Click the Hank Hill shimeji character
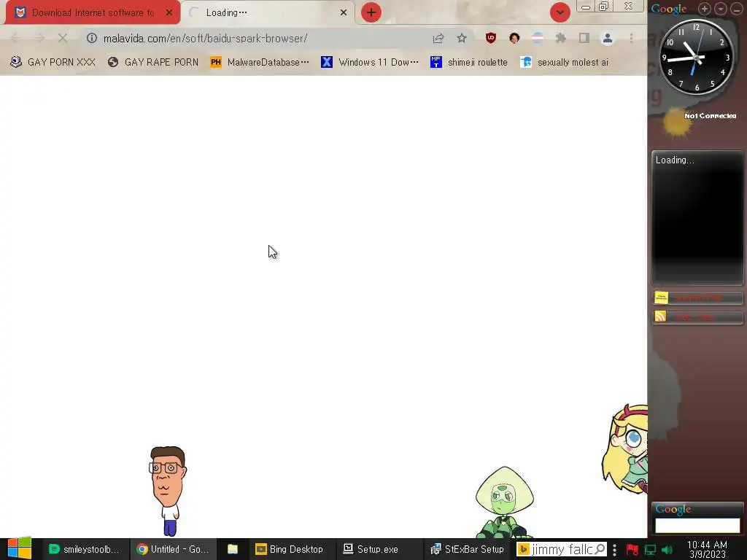The height and width of the screenshot is (560, 747). [168, 491]
